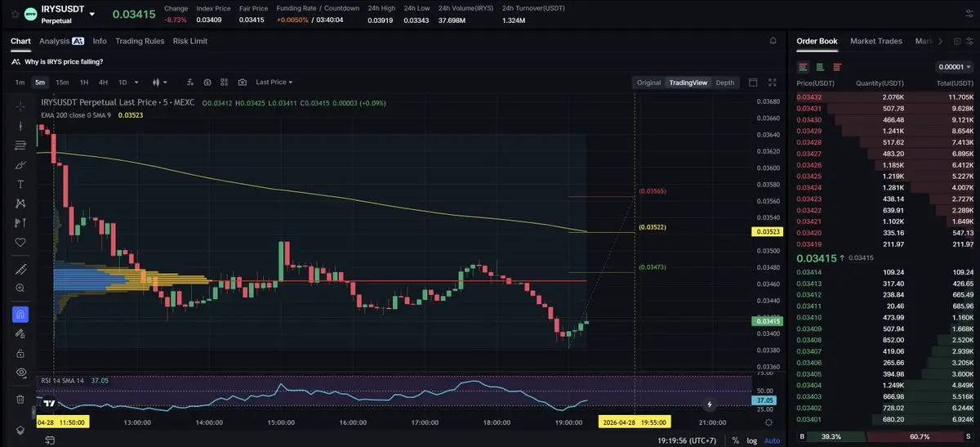Click bid price 0.03414 in order book
This screenshot has height=447, width=980.
pos(808,272)
